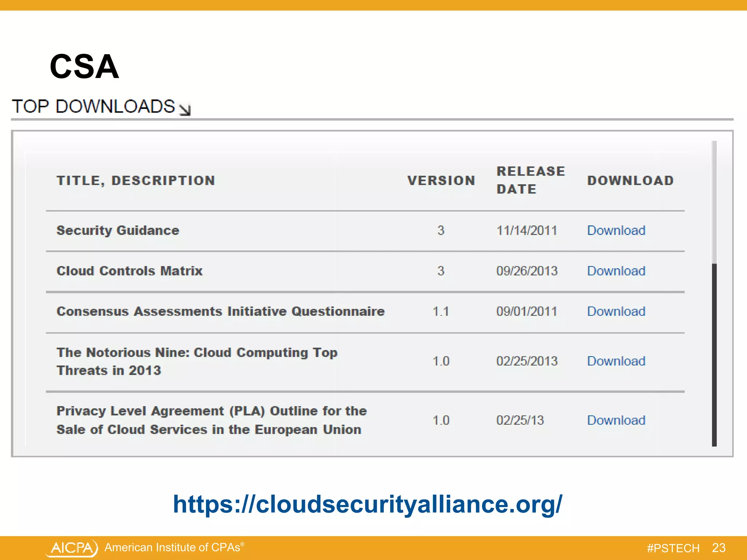Click slide number 23
Screen dimensions: 747x560
pyautogui.click(x=719, y=548)
